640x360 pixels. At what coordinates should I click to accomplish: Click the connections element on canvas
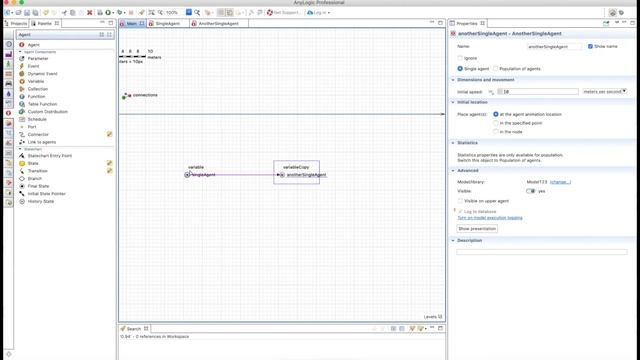(x=140, y=95)
